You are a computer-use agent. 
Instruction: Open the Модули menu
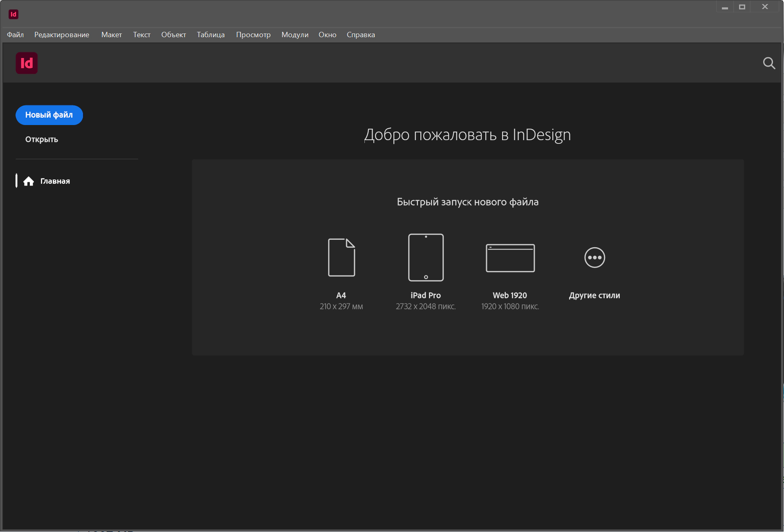tap(295, 35)
